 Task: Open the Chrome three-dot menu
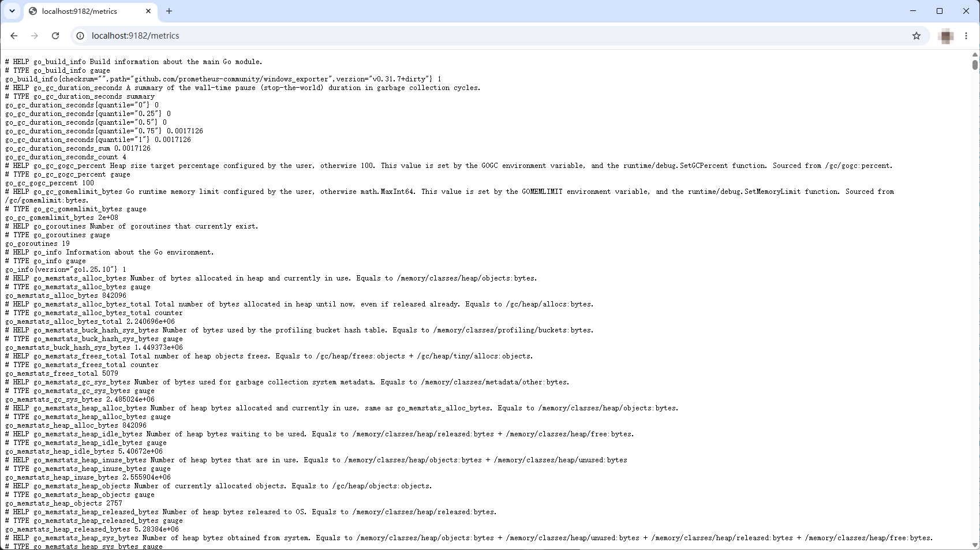click(x=966, y=36)
